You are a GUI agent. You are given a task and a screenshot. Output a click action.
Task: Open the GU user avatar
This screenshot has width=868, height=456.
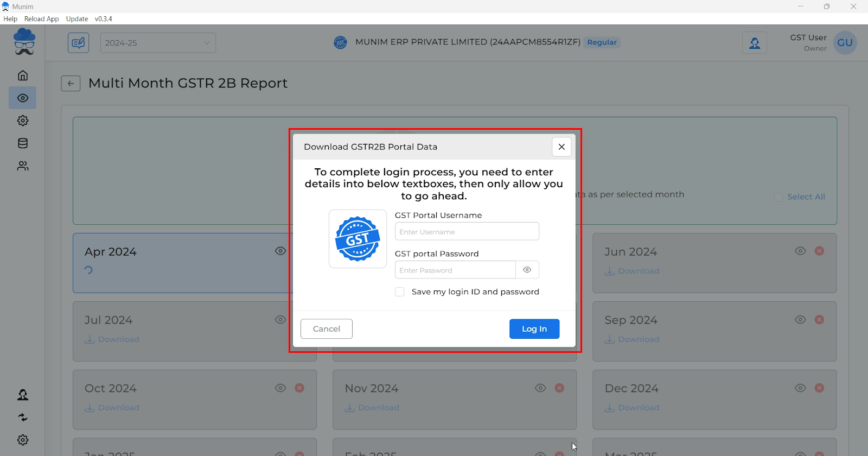click(x=845, y=43)
